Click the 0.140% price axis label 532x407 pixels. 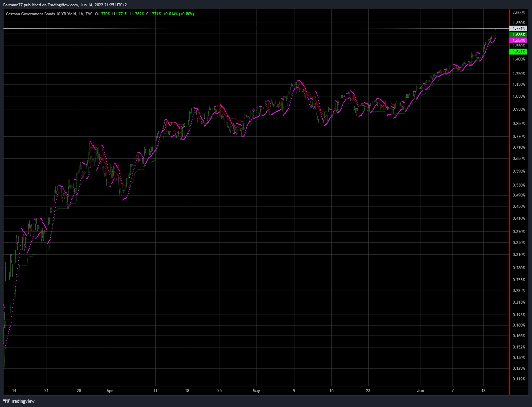[x=519, y=358]
